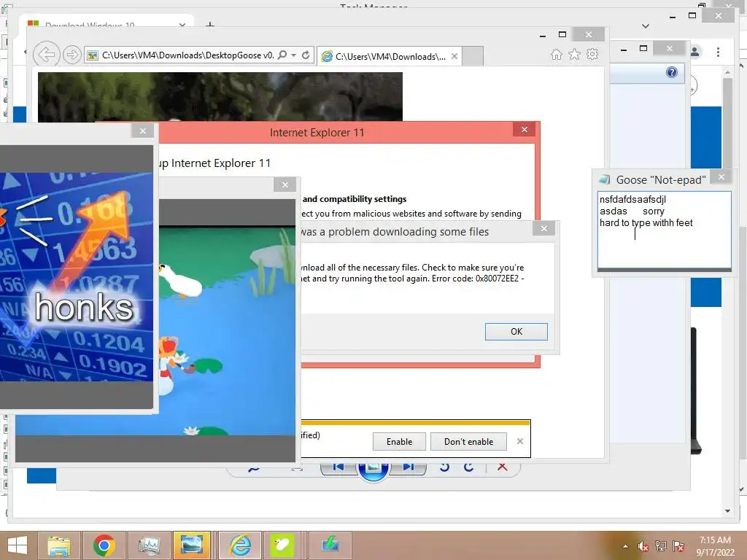This screenshot has height=560, width=747.
Task: Close the C:\Users\VM4\Downloads IE tab
Action: [x=454, y=56]
